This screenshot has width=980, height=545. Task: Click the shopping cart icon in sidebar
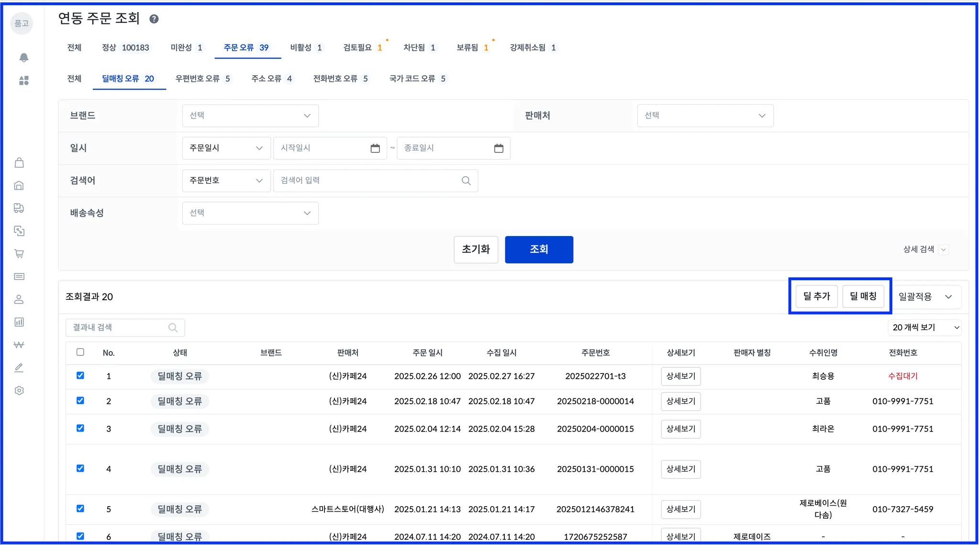click(x=19, y=254)
